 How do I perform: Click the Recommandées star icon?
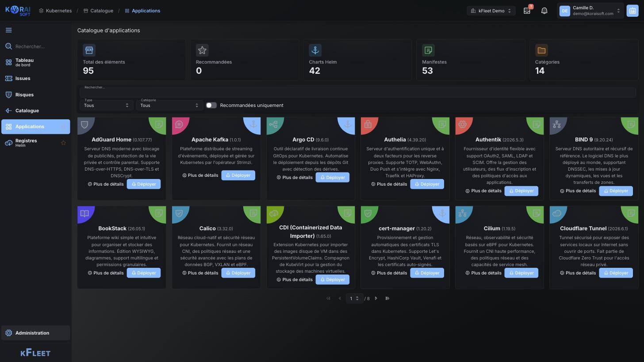tap(202, 50)
